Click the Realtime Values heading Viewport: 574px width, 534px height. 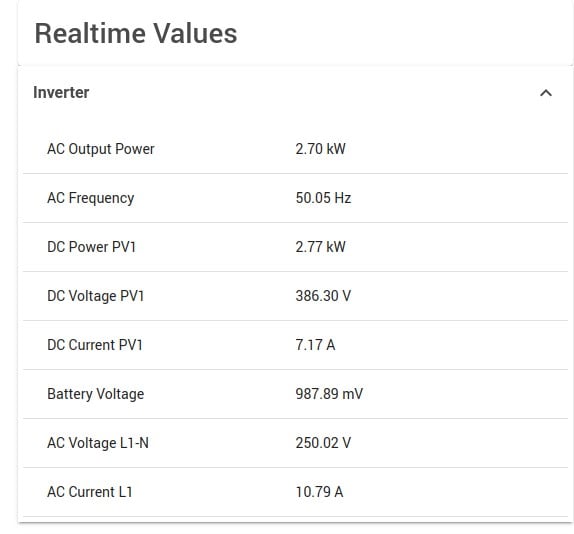pyautogui.click(x=136, y=33)
